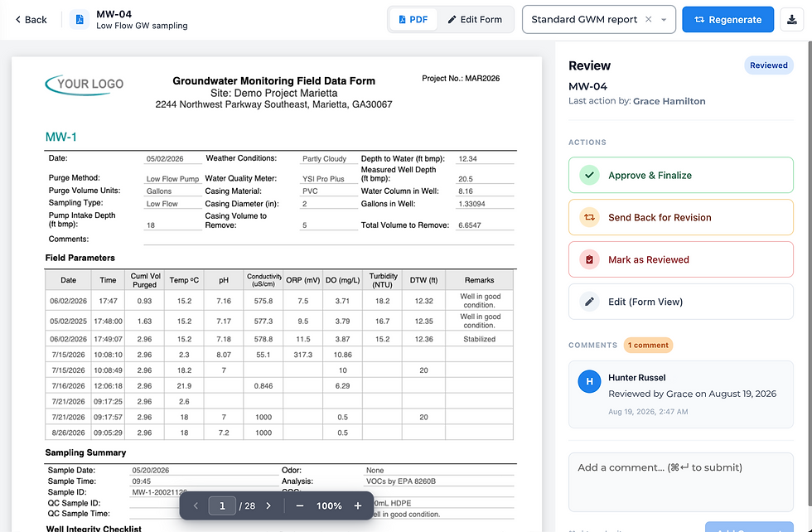The width and height of the screenshot is (812, 532).
Task: Click the Reviewed status badge
Action: coord(769,65)
